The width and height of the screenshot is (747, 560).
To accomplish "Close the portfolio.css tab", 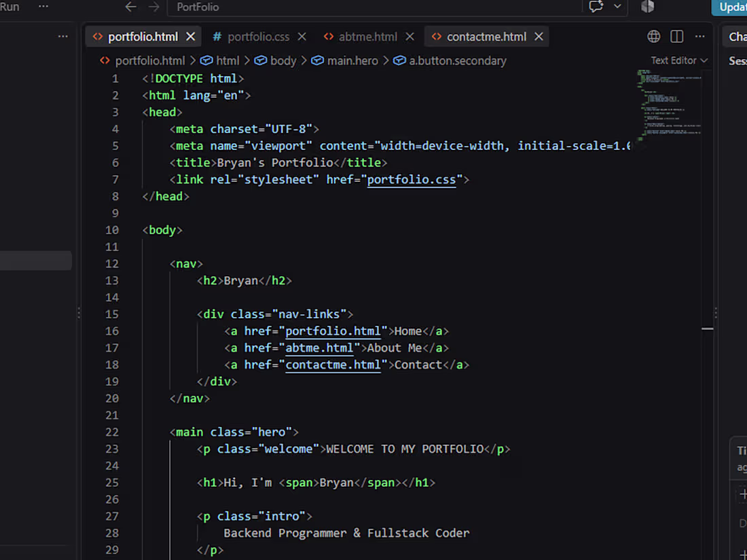I will [302, 37].
